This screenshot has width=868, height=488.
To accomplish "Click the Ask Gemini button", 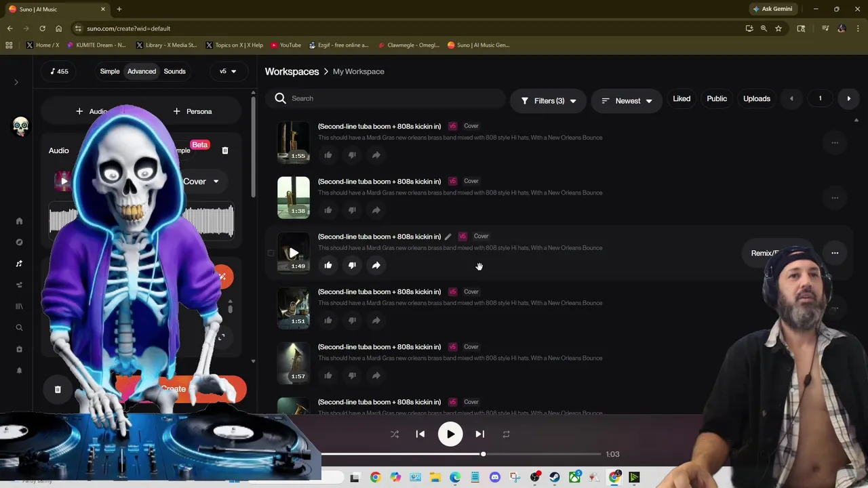I will 772,9.
